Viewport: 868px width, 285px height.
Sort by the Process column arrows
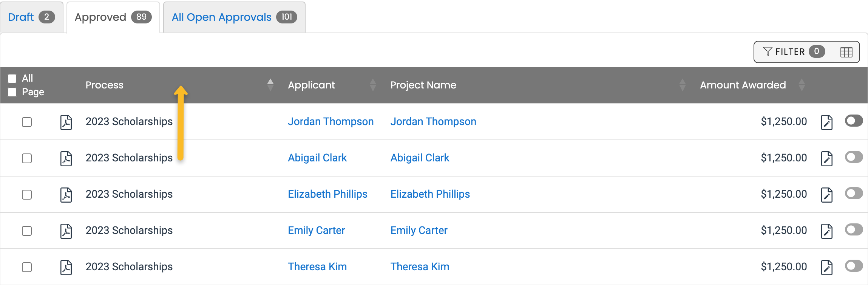point(270,85)
